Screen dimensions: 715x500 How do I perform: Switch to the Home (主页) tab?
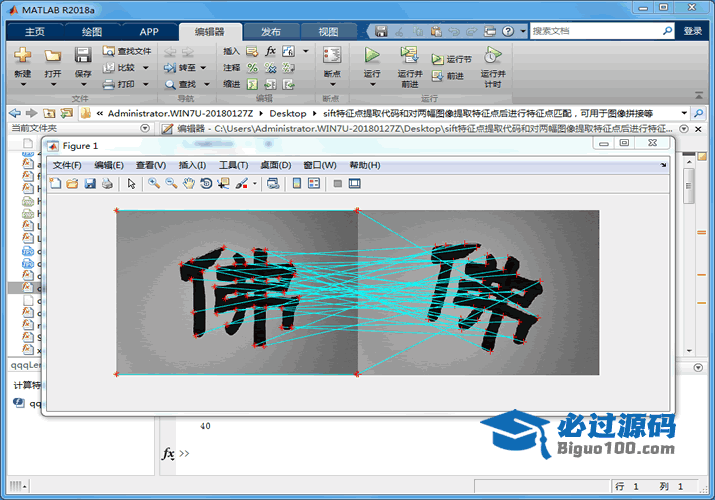(x=35, y=32)
